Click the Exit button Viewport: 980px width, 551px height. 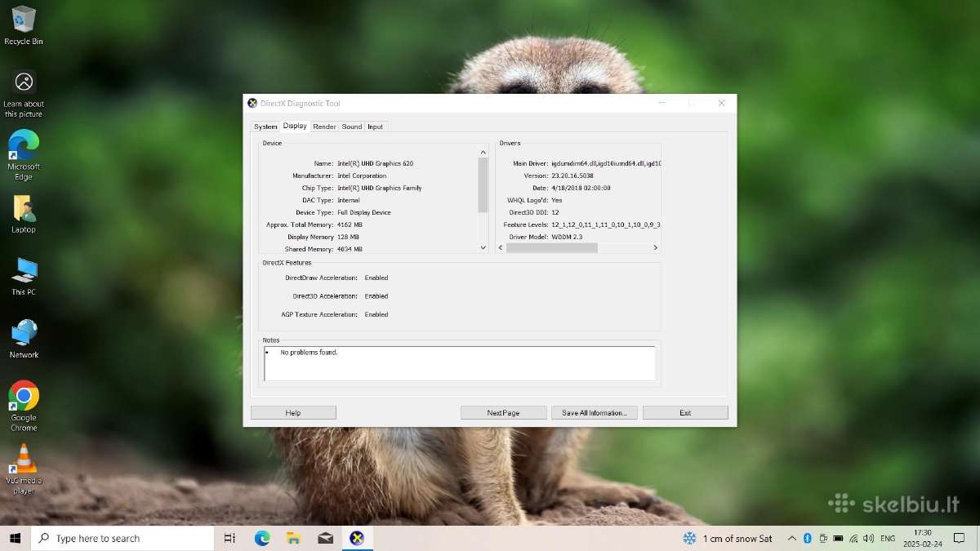pos(685,413)
